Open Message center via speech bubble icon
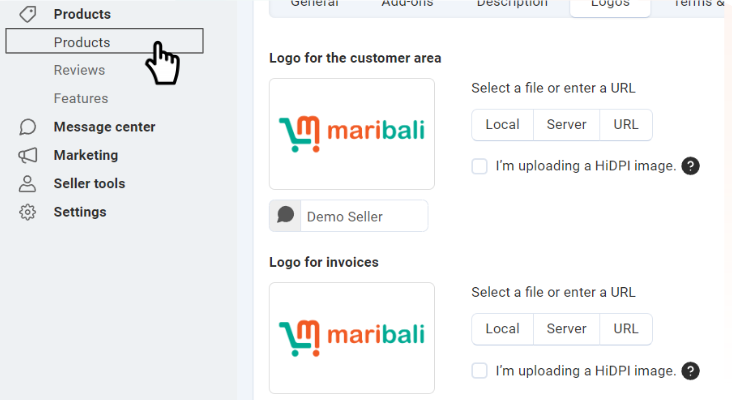732x400 pixels. coord(28,127)
